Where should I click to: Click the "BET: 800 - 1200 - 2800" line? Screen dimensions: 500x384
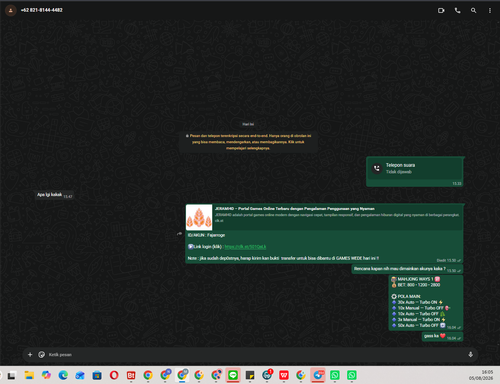pyautogui.click(x=416, y=285)
